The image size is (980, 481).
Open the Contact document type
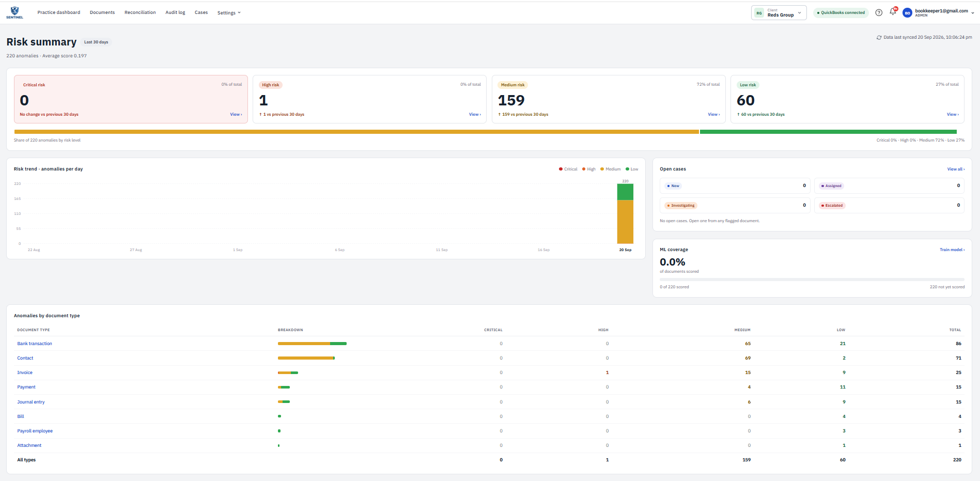click(25, 358)
